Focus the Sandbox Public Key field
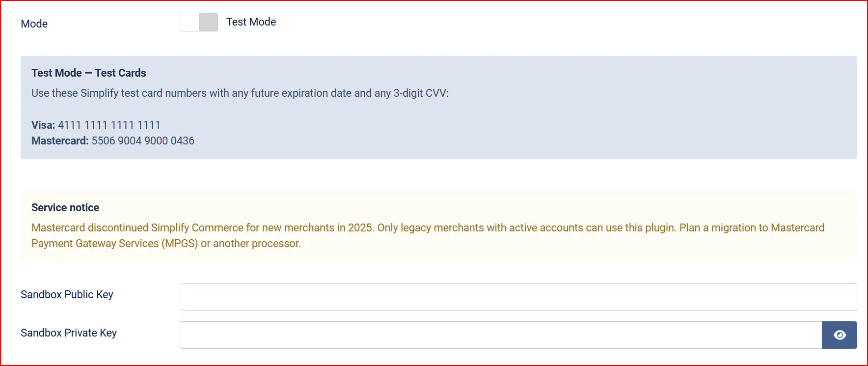Image resolution: width=868 pixels, height=366 pixels. (x=518, y=297)
